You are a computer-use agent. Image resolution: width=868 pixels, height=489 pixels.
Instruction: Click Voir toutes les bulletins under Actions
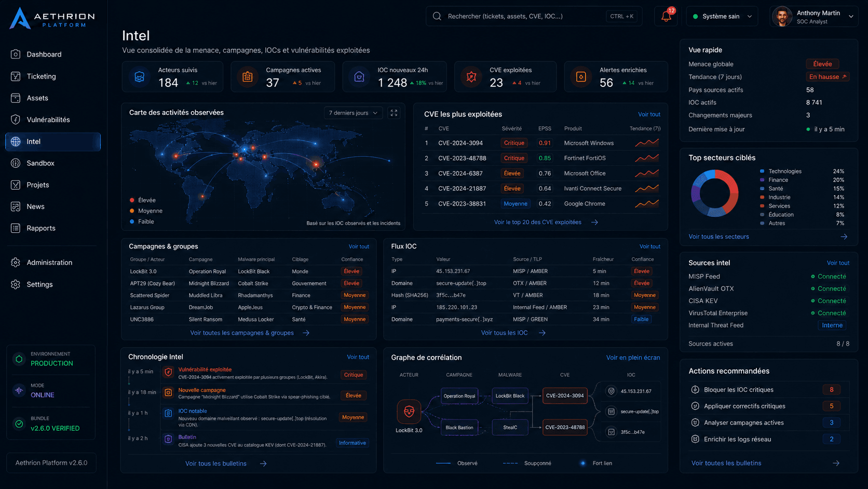(x=726, y=463)
